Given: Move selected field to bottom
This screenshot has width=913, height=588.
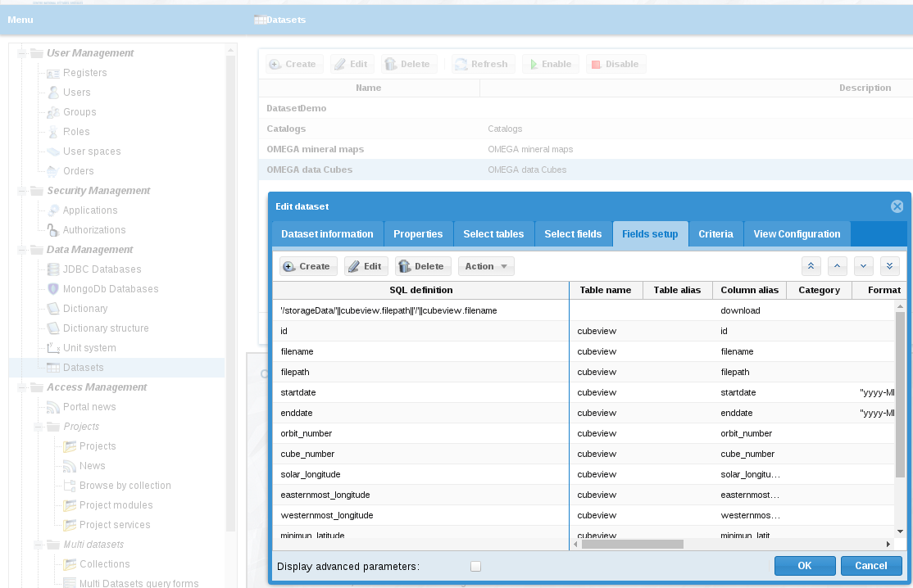Looking at the screenshot, I should pos(890,266).
